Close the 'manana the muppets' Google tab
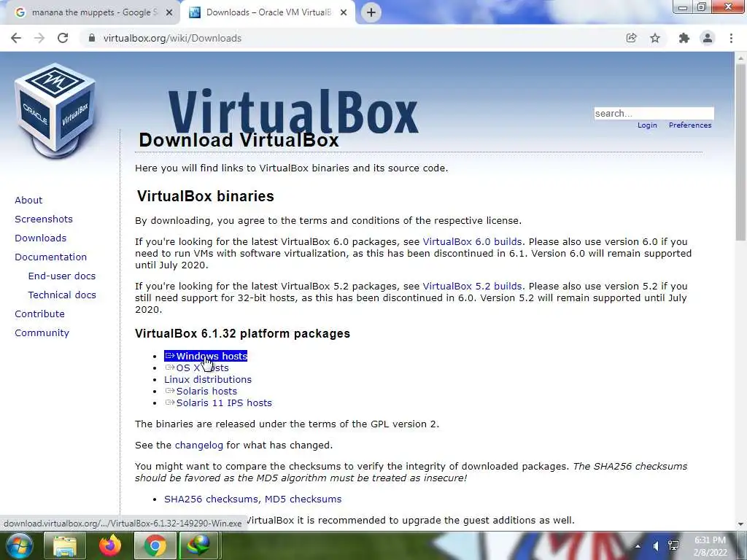The height and width of the screenshot is (560, 747). [169, 12]
